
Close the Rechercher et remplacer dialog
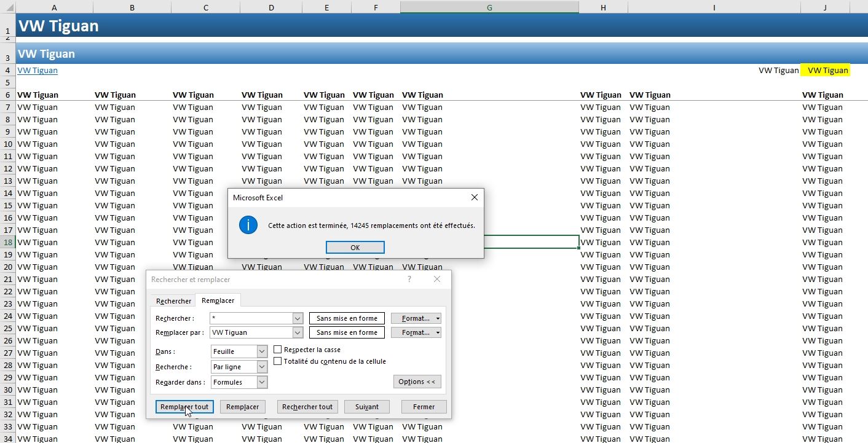[437, 279]
